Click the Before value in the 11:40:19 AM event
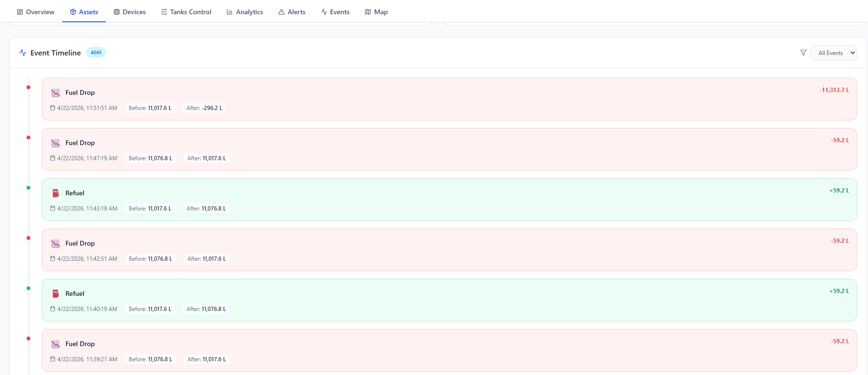Viewport: 868px width, 375px height. tap(150, 309)
